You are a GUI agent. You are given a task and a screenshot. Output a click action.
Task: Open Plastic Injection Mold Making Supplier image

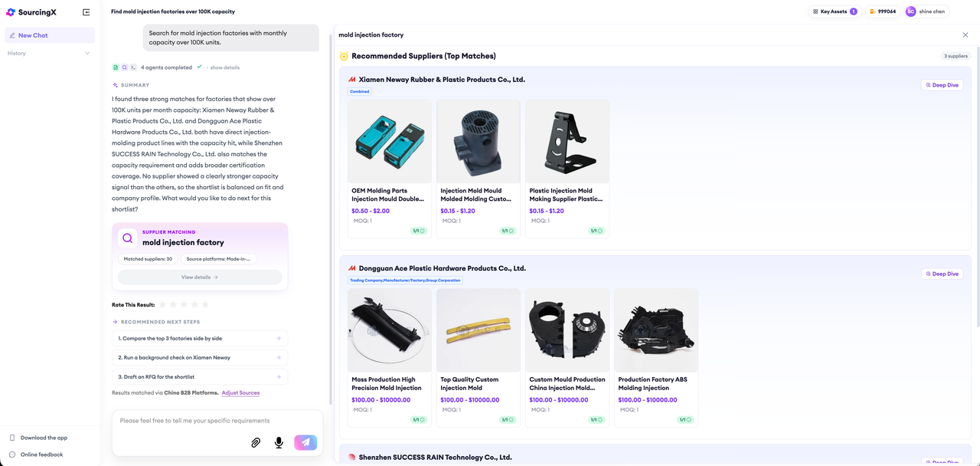click(x=567, y=142)
